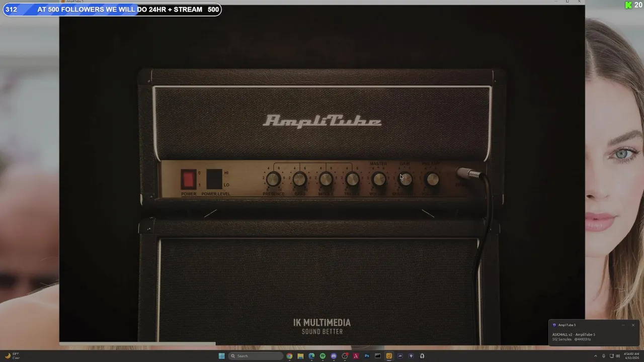
Task: Click the taskbar Search box
Action: [256, 356]
